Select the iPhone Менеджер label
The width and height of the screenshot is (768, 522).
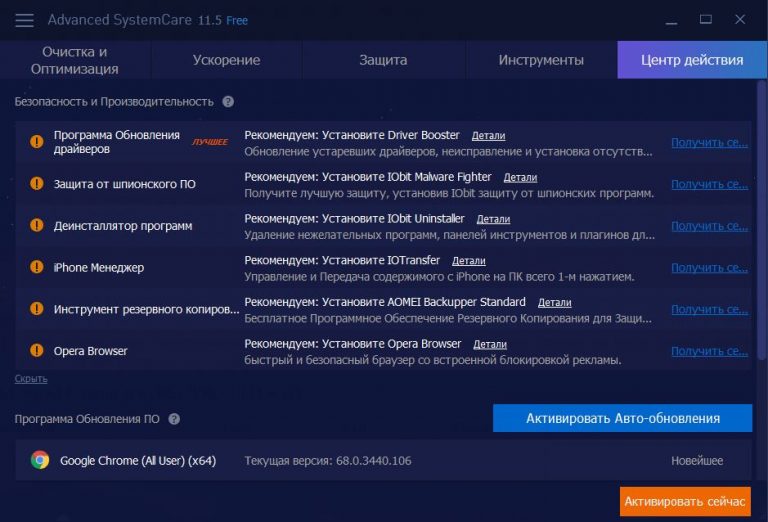click(x=99, y=267)
